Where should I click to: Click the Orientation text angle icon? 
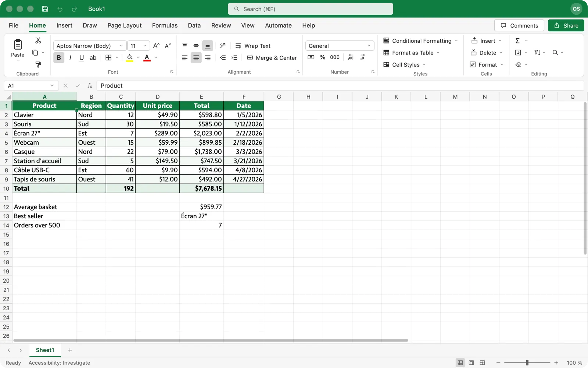(x=222, y=46)
